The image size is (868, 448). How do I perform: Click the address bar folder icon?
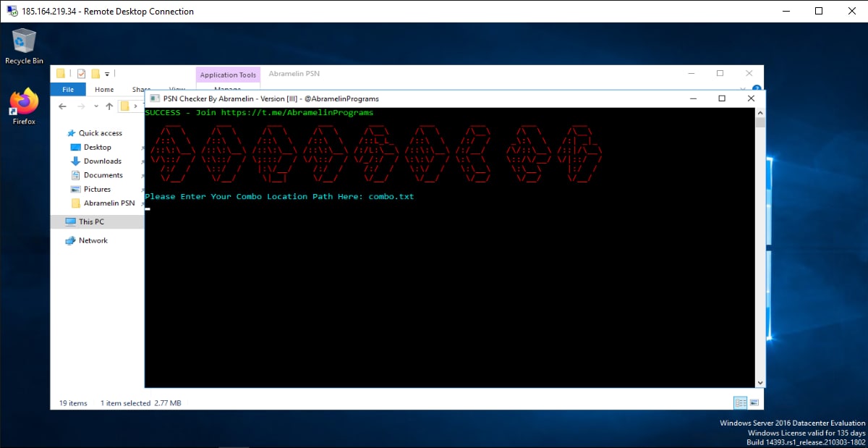coord(125,106)
